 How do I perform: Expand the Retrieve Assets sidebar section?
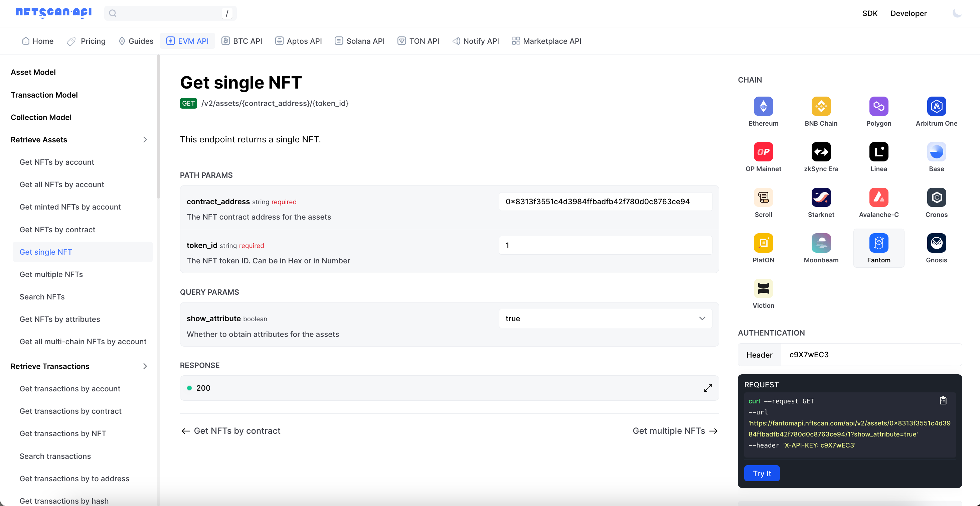[x=144, y=139]
